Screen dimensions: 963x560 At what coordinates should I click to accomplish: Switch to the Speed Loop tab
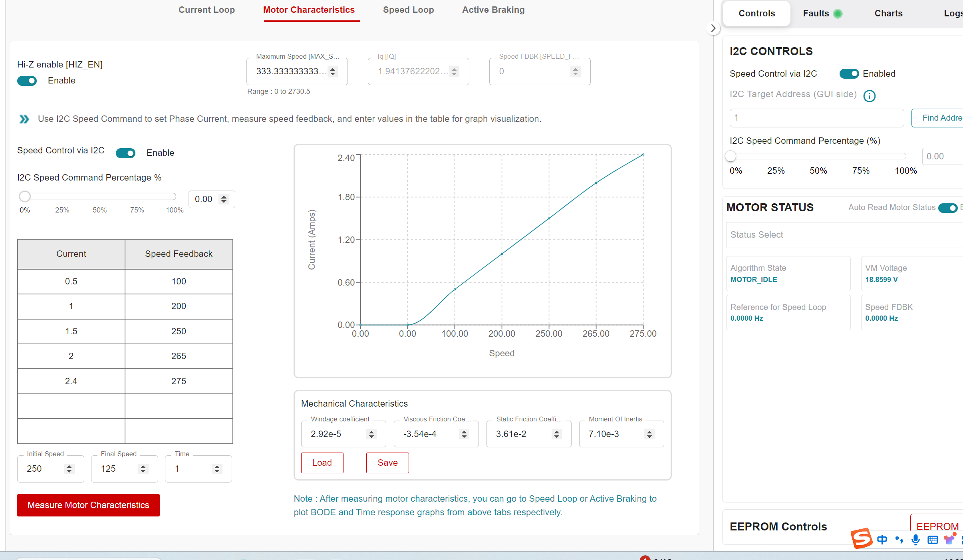(x=408, y=10)
